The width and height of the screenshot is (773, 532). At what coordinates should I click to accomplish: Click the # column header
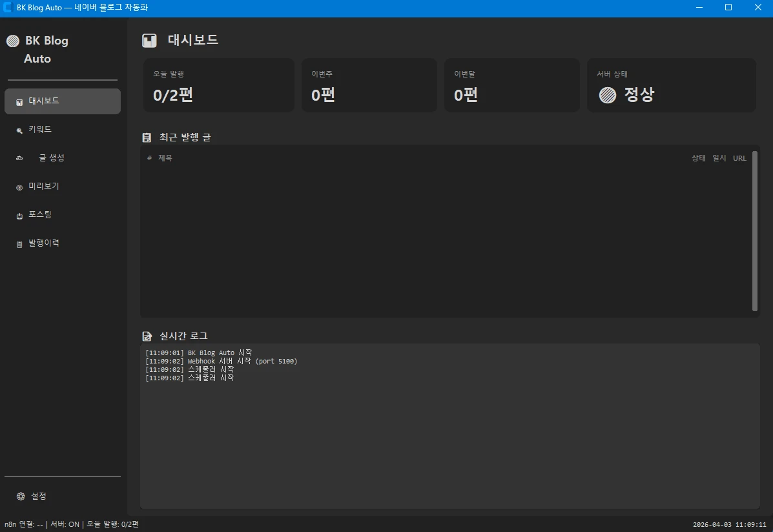click(x=149, y=158)
